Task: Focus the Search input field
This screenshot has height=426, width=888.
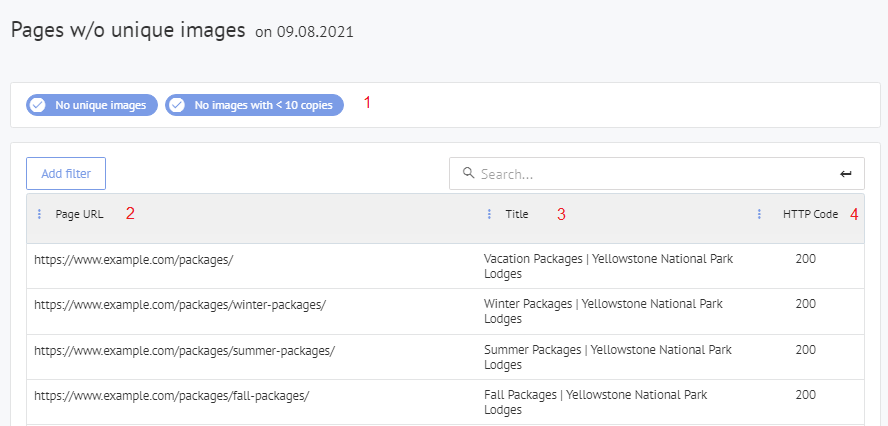Action: click(650, 174)
